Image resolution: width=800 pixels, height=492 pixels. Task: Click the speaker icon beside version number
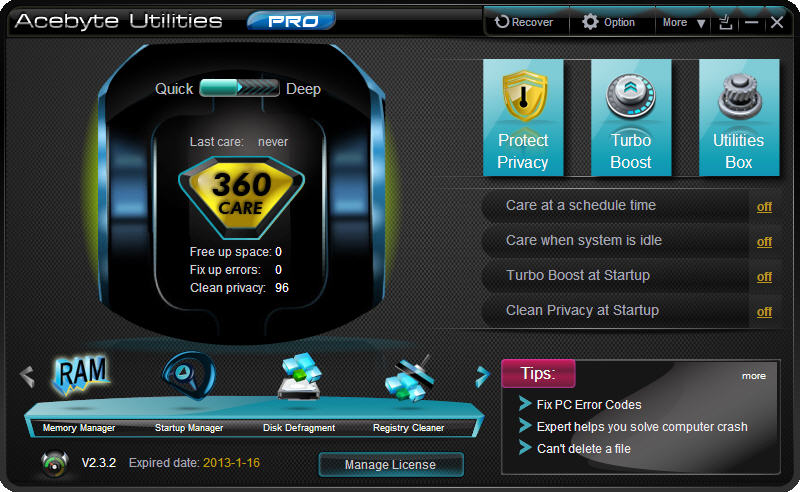55,463
